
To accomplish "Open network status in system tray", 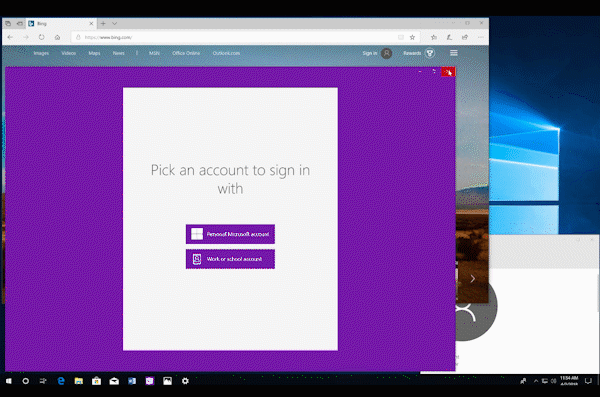I will (545, 381).
